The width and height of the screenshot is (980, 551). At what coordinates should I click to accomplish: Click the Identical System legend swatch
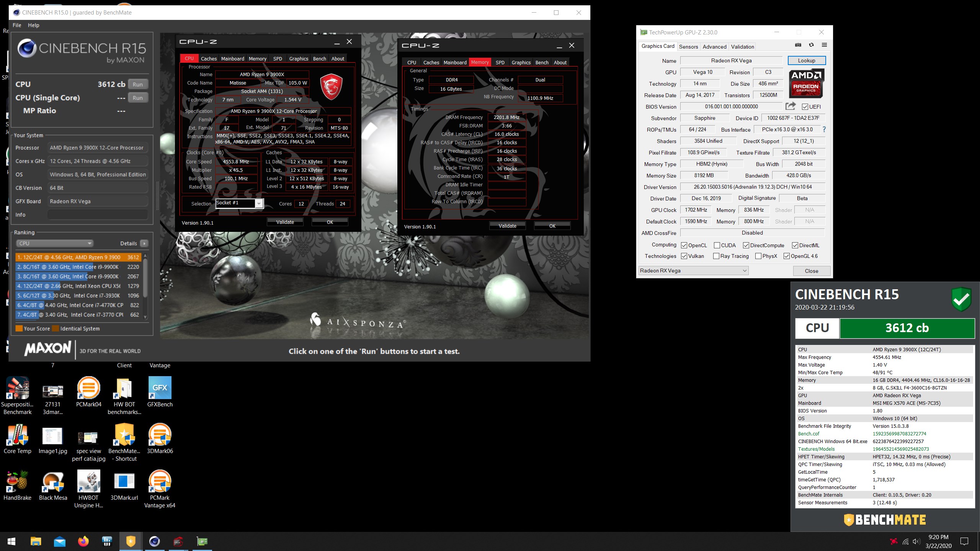tap(55, 328)
